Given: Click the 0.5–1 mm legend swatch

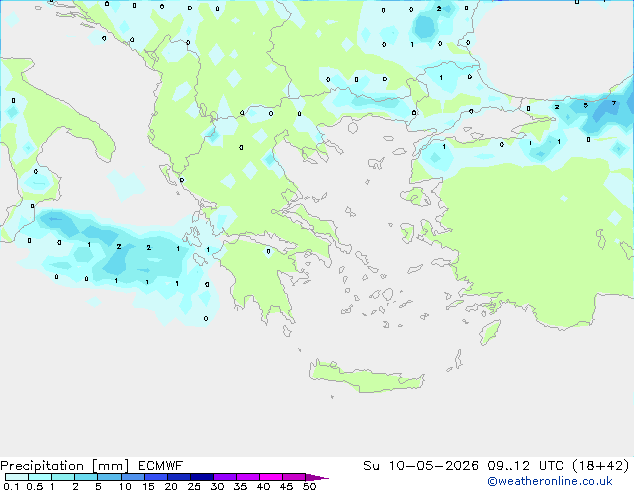Looking at the screenshot, I should click(40, 477).
